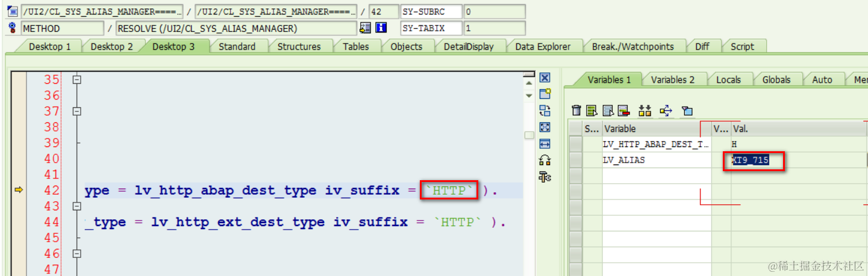The height and width of the screenshot is (276, 868).
Task: Click the RESOLVE method name field
Action: click(236, 28)
